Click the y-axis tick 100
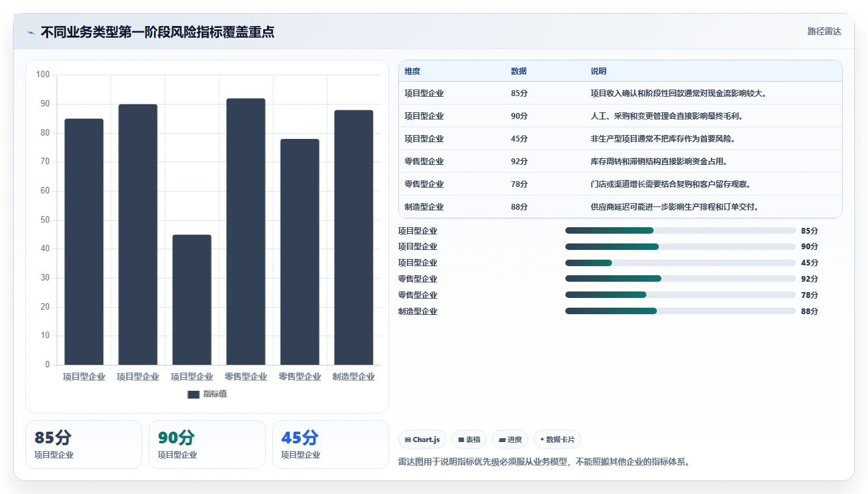868x494 pixels. click(43, 75)
